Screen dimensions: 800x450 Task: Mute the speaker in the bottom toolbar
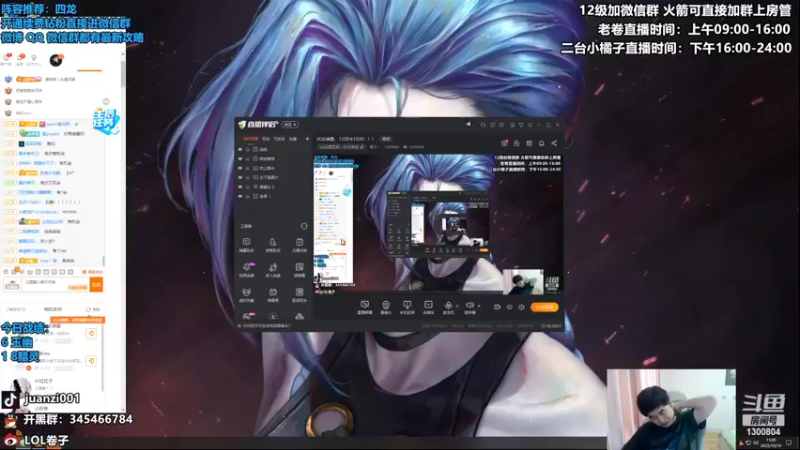point(469,305)
